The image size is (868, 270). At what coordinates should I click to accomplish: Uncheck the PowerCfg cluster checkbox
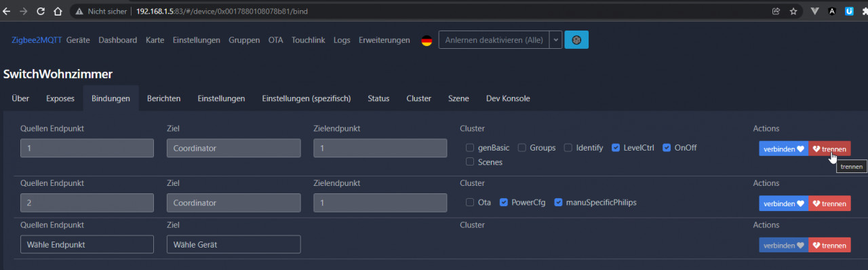[504, 202]
